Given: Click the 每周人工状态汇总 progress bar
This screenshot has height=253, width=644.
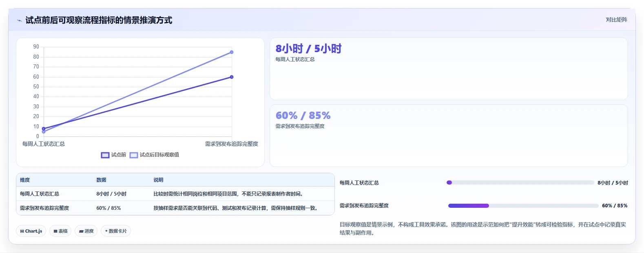Looking at the screenshot, I should [520, 183].
